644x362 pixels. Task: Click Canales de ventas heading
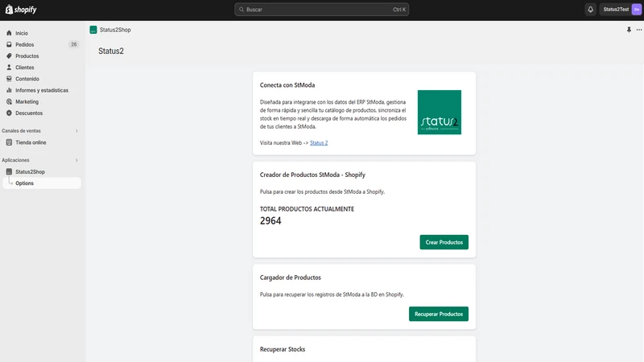point(22,131)
